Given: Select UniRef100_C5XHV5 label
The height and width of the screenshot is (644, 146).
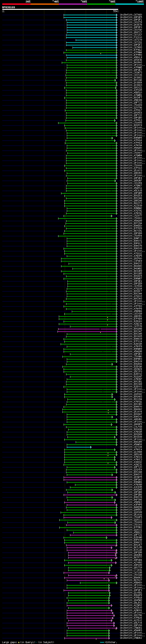Looking at the screenshot, I should tap(131, 123).
